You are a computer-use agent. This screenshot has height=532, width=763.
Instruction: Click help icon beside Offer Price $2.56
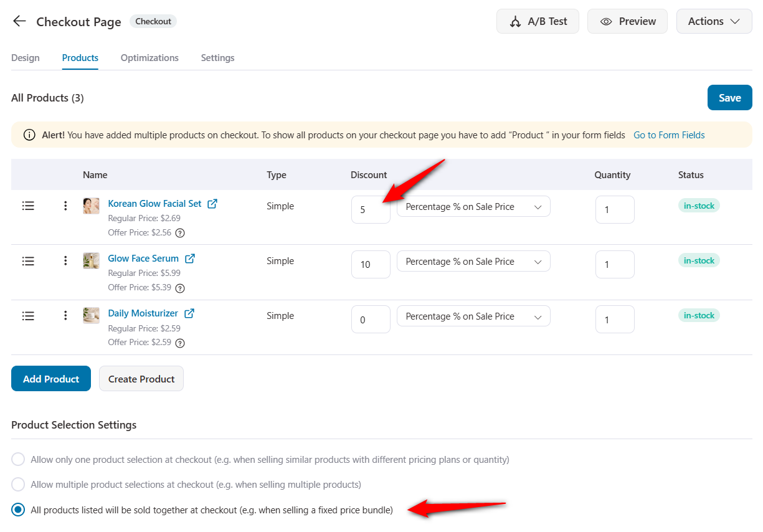(180, 233)
